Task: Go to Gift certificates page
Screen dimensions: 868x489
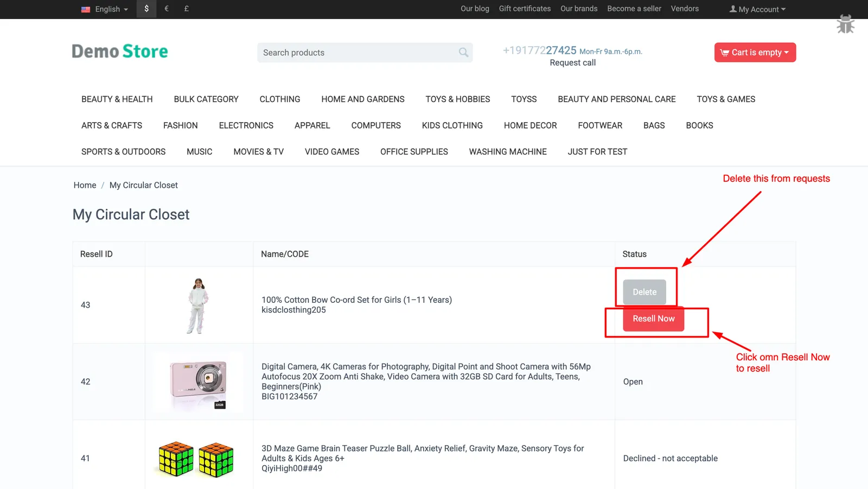Action: [x=525, y=9]
